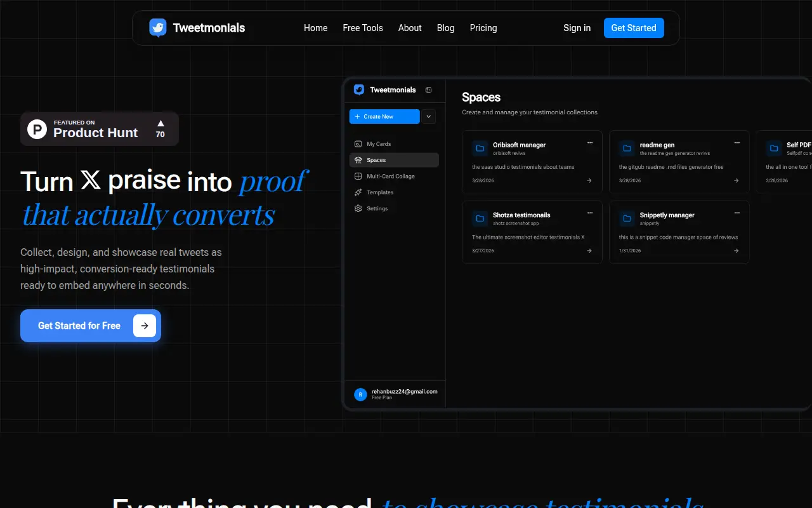Click the Templates sparkle icon
The height and width of the screenshot is (508, 812).
358,192
